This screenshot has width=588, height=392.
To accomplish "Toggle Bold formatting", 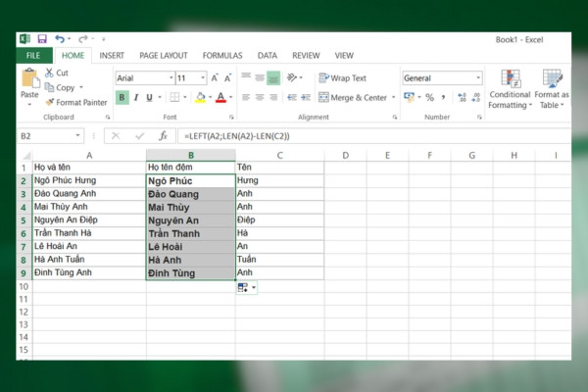I will point(122,98).
